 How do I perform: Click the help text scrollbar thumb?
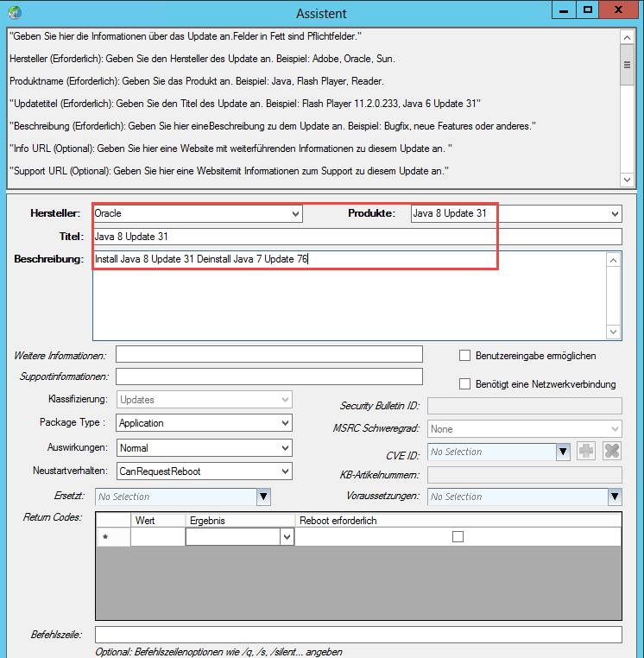(x=627, y=65)
